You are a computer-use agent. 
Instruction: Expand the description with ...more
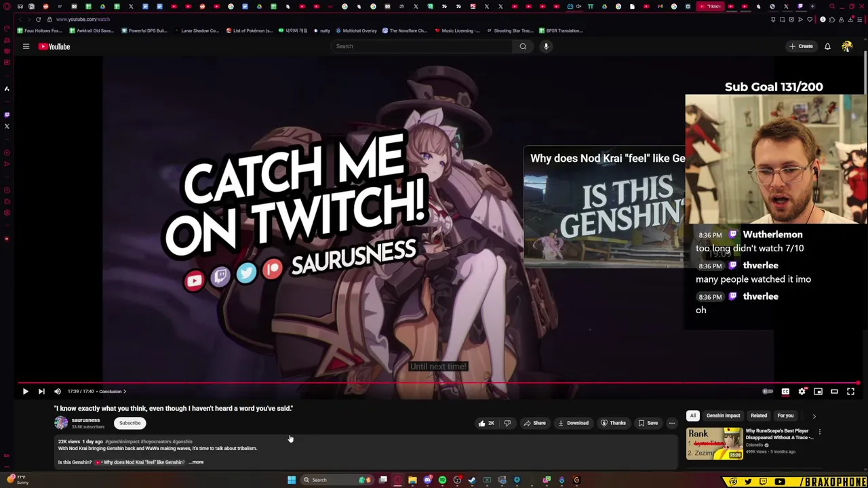pyautogui.click(x=197, y=462)
